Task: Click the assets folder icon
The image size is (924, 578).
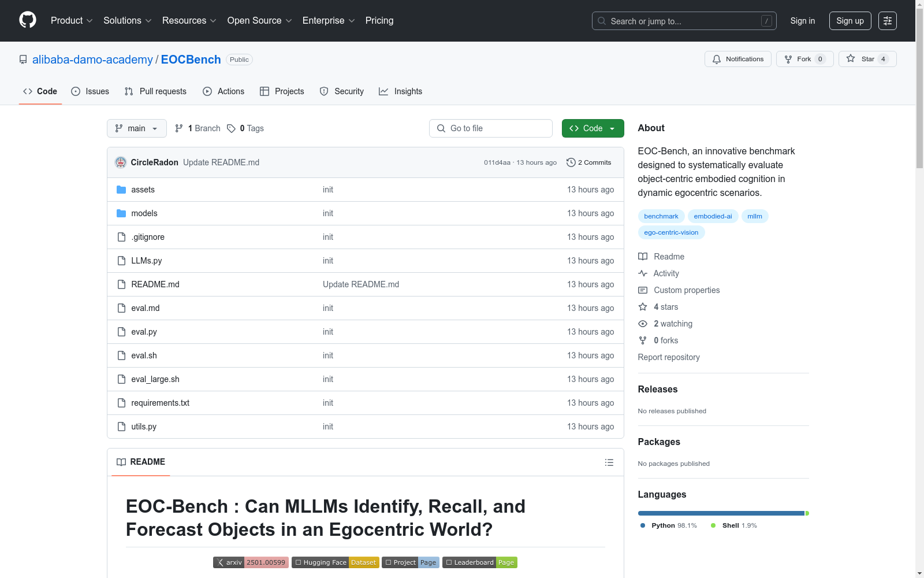Action: click(x=121, y=190)
